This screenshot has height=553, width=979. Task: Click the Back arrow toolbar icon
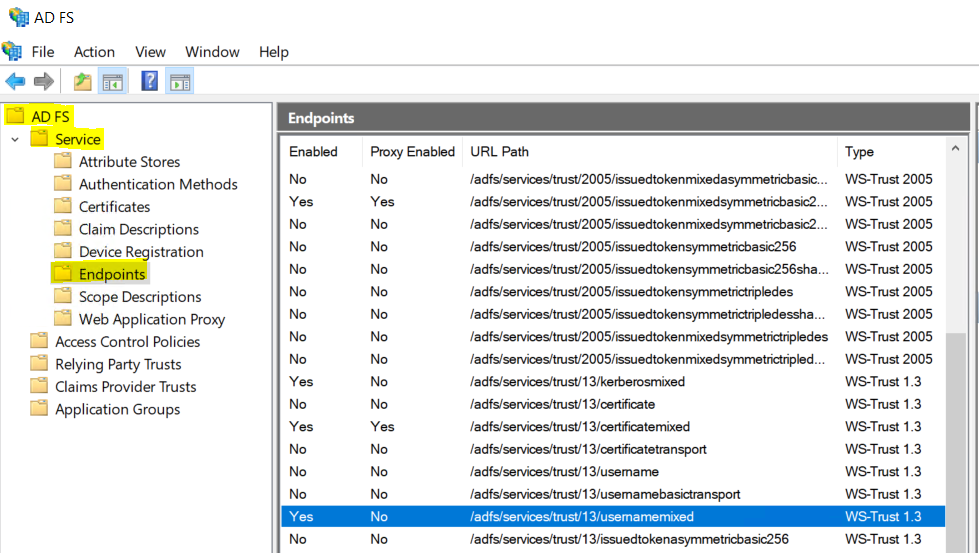pos(15,81)
